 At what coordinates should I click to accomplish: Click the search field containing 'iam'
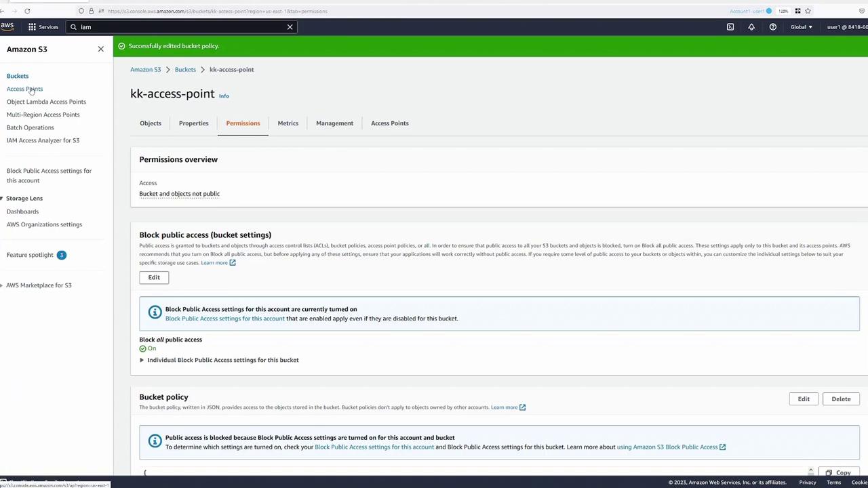(181, 27)
